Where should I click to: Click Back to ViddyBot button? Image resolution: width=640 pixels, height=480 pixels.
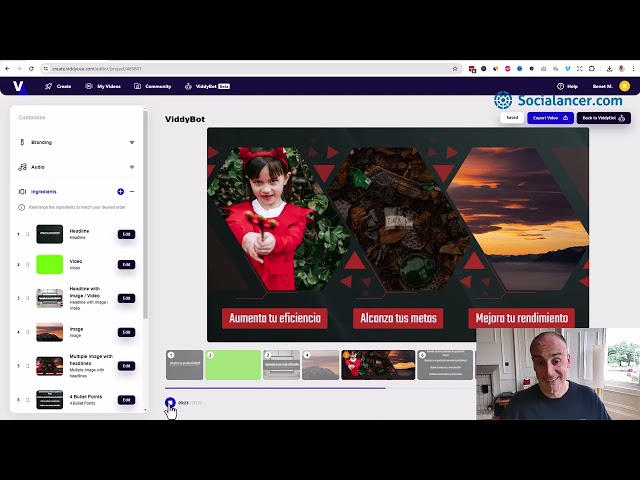tap(603, 118)
